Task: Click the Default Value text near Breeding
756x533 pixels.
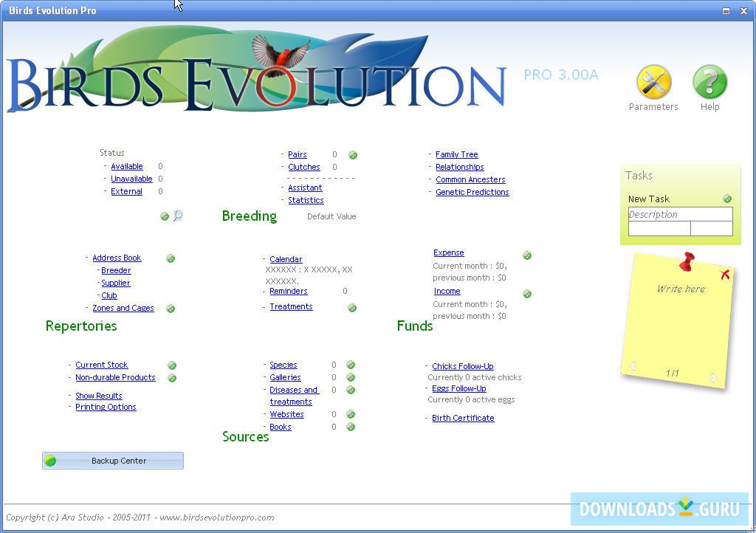Action: [331, 217]
